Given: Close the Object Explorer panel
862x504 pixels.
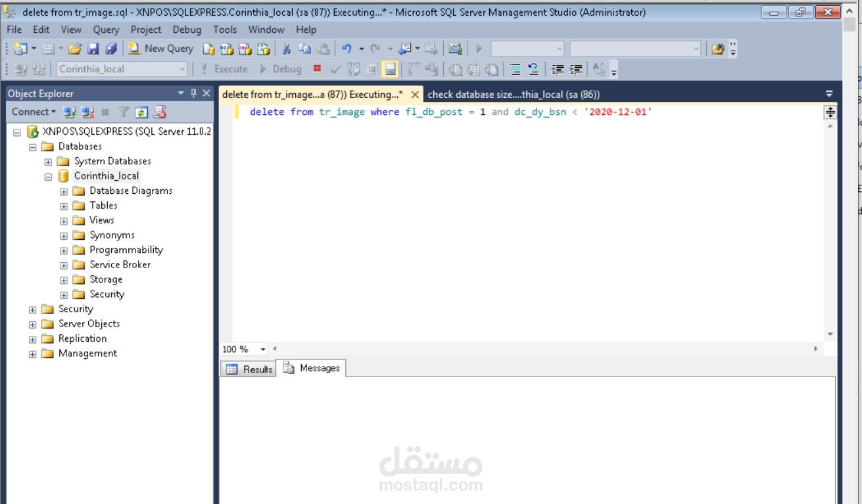Looking at the screenshot, I should 206,93.
